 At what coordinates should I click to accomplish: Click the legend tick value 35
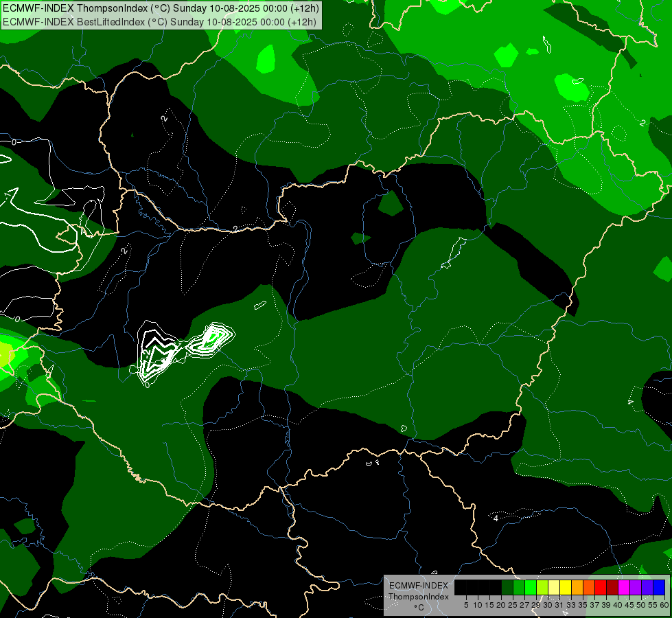click(583, 605)
